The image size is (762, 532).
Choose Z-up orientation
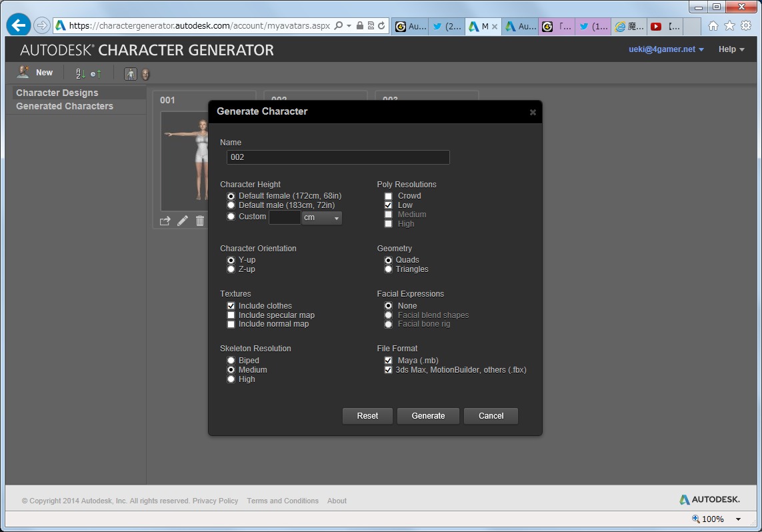231,269
